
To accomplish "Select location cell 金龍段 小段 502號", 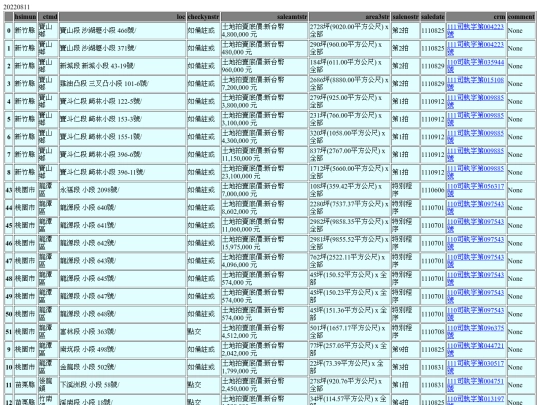I will tap(123, 367).
